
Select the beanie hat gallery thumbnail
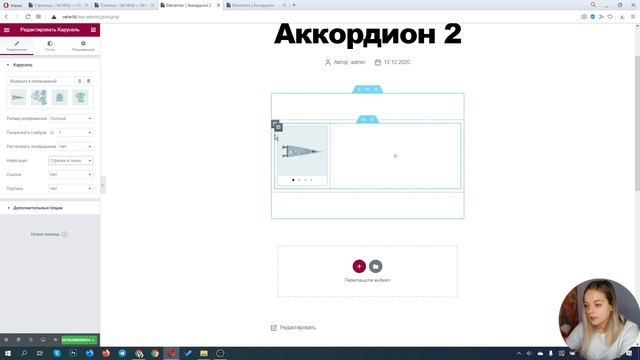[60, 97]
